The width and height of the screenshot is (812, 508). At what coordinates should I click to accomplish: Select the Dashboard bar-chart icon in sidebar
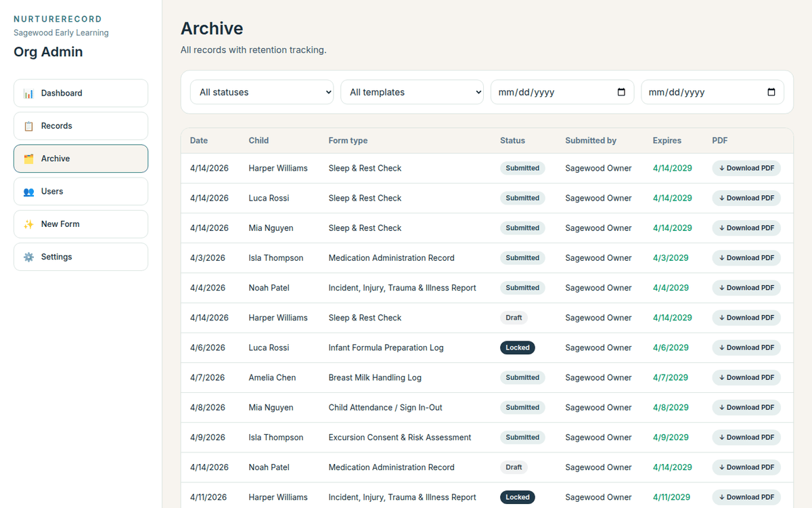tap(28, 93)
